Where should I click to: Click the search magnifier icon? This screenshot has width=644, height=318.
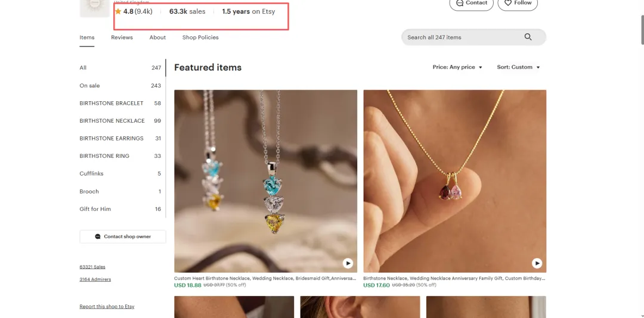point(528,37)
